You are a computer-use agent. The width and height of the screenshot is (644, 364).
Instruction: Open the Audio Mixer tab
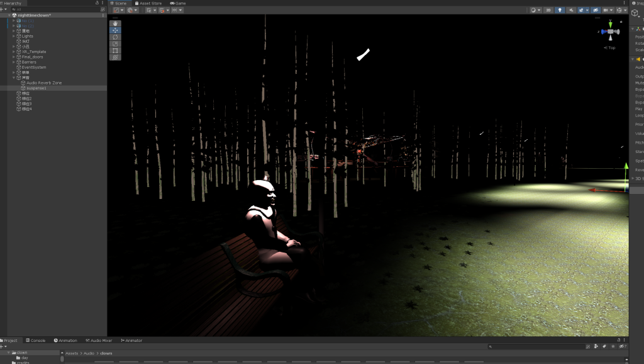pyautogui.click(x=99, y=341)
